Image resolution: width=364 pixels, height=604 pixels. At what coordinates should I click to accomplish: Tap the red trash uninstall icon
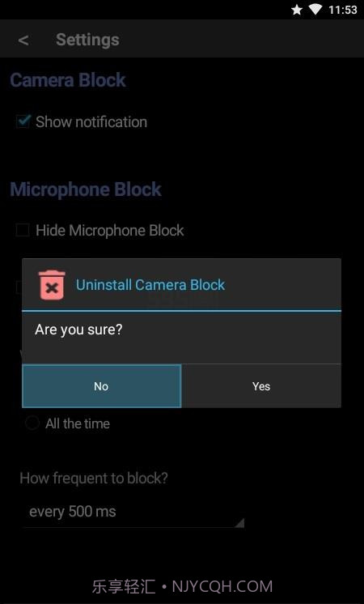tap(52, 285)
